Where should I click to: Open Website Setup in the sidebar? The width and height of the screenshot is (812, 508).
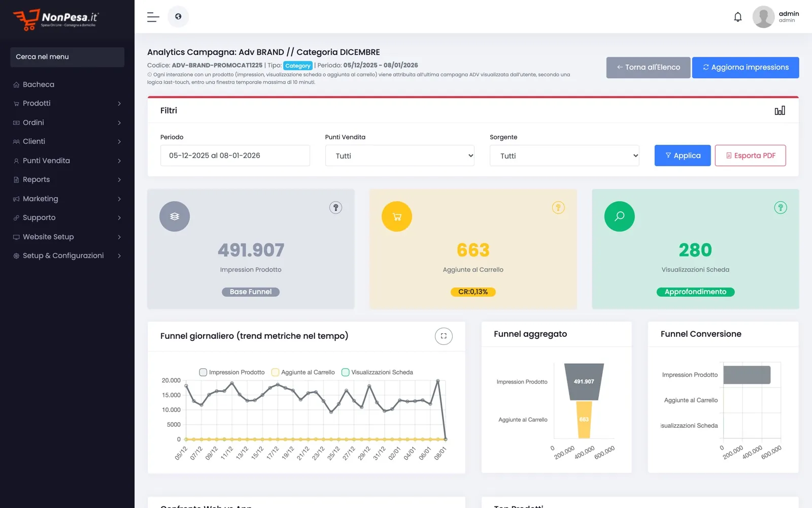[67, 237]
